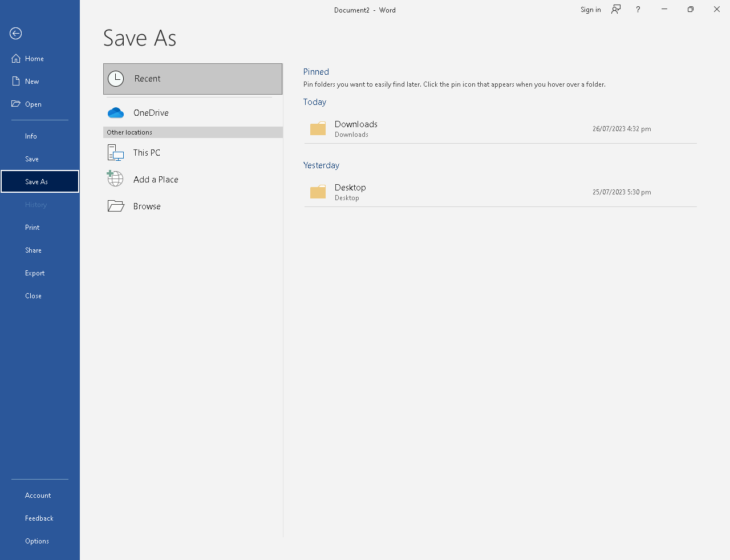Go to Open in the sidebar

tap(40, 104)
